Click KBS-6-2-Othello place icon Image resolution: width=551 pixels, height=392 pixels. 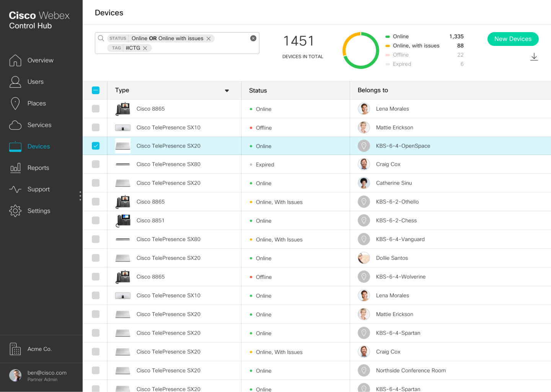(364, 202)
